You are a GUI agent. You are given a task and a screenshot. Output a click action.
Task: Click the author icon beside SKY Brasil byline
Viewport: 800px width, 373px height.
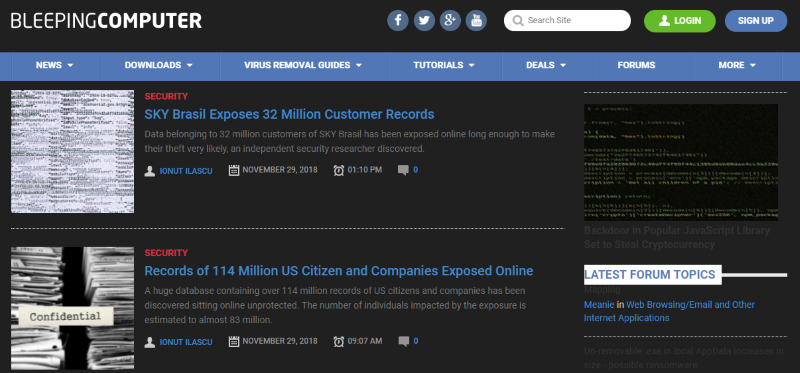(x=149, y=170)
